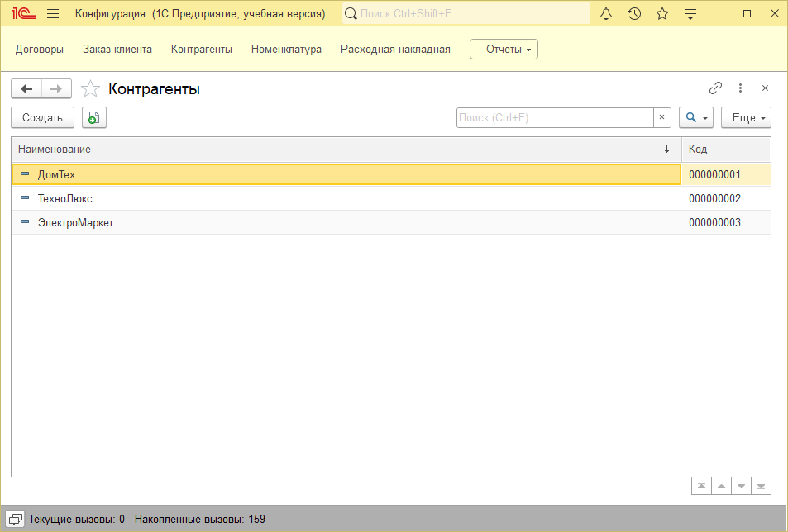Click the ЭлектроМаркет row marker icon
This screenshot has width=788, height=532.
point(25,221)
